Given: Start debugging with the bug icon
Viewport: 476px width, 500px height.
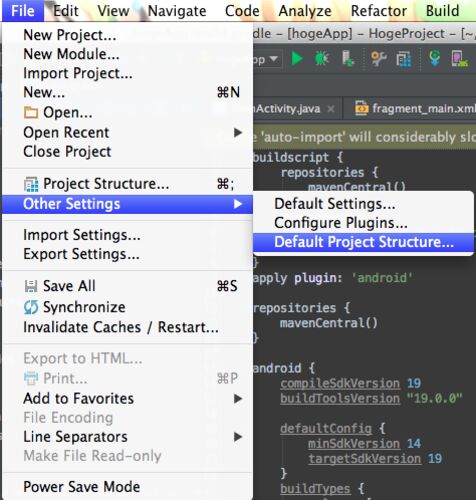Looking at the screenshot, I should click(x=322, y=59).
